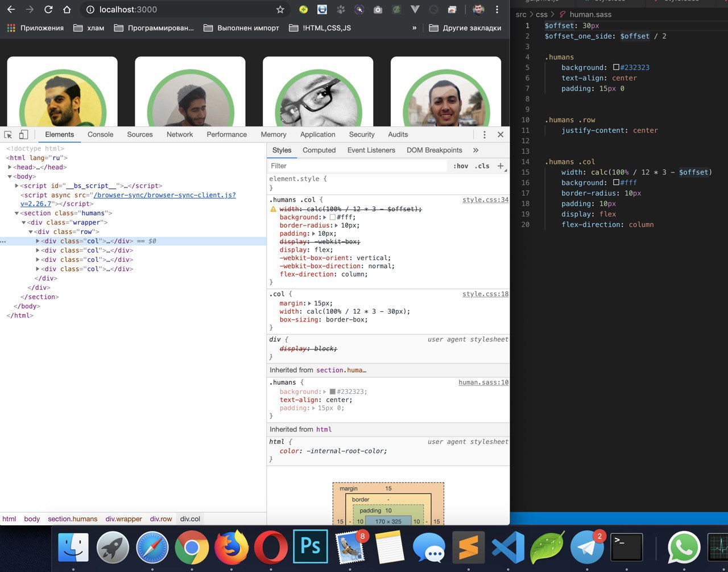Reload the localhost page
The height and width of the screenshot is (572, 728).
pyautogui.click(x=48, y=10)
